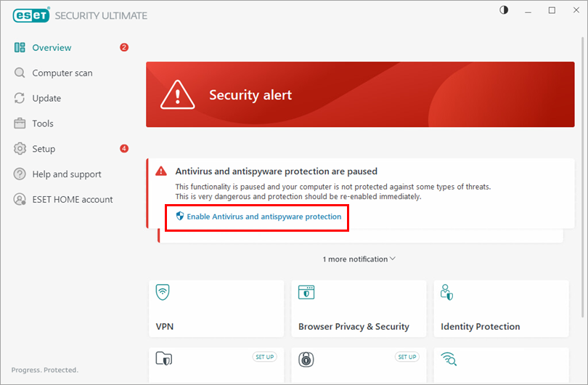
Task: Click SET UP badge on the padlock tile
Action: (x=407, y=357)
